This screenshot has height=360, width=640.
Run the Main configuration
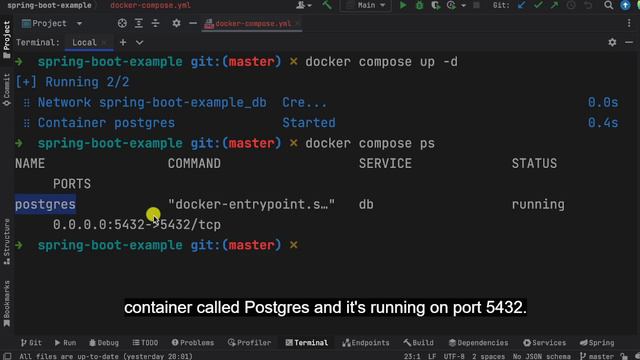[403, 5]
